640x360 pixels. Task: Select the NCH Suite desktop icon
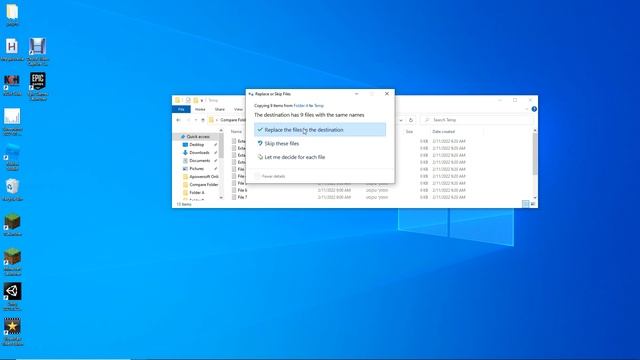tap(12, 85)
